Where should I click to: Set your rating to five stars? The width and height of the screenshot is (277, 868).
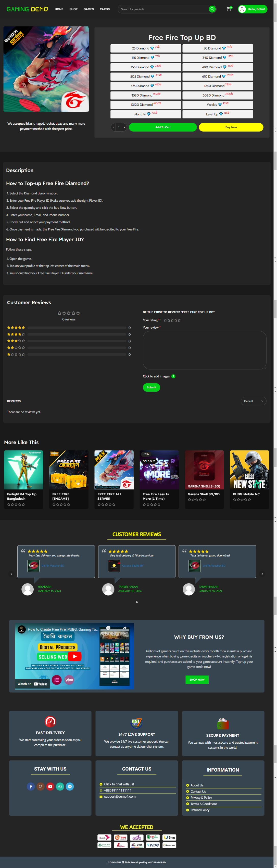[x=179, y=320]
